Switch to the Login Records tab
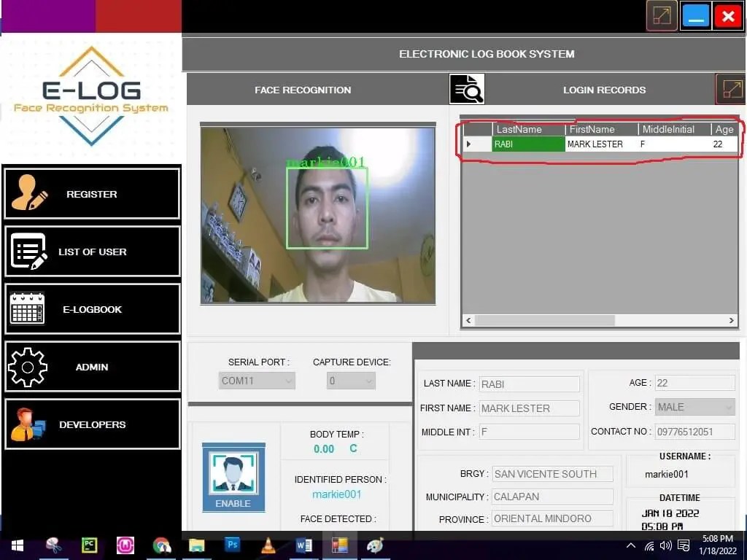The height and width of the screenshot is (560, 747). point(605,89)
